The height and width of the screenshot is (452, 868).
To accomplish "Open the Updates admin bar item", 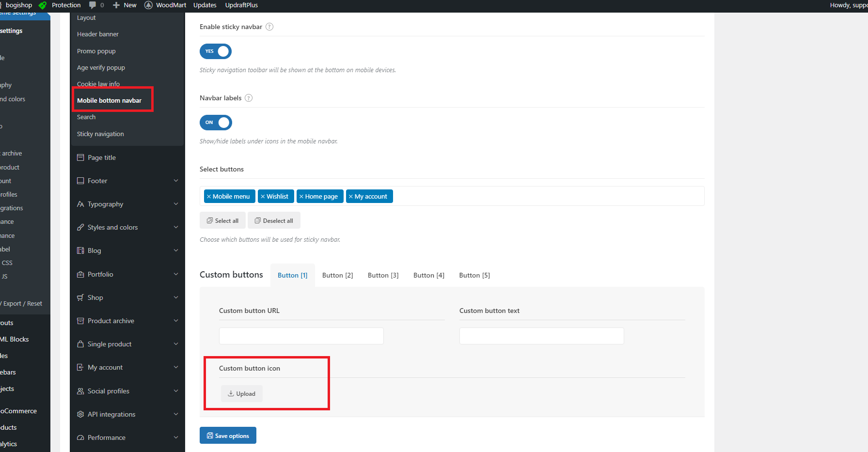I will [x=205, y=5].
